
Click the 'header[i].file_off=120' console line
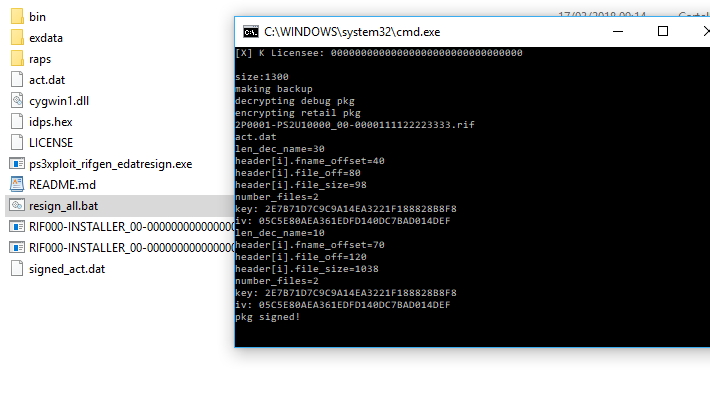pos(301,257)
